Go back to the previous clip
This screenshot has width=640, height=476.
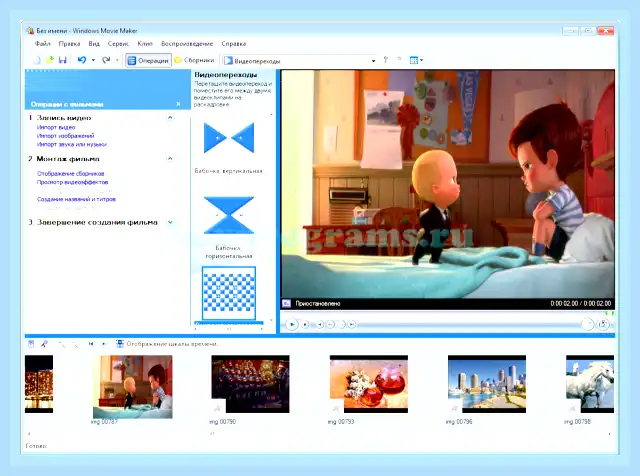click(320, 325)
